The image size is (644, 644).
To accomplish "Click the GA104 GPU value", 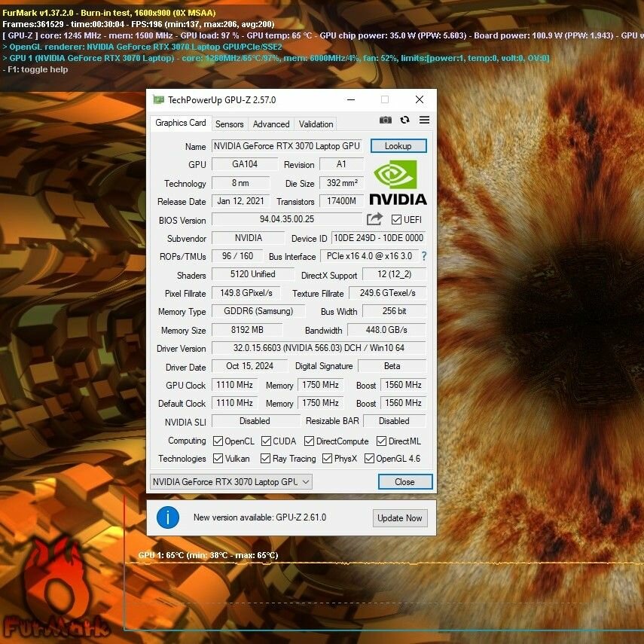I will 245,164.
